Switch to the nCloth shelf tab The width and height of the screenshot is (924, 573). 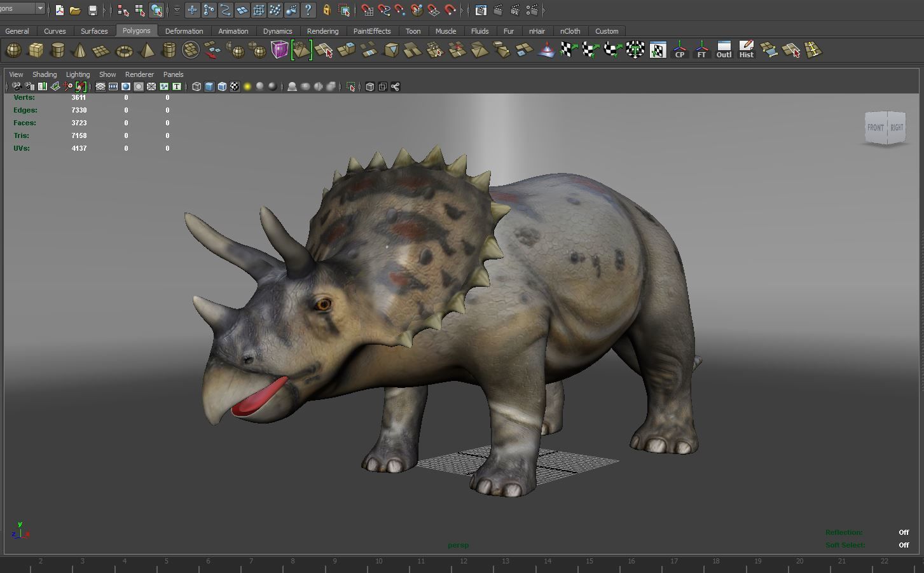pos(570,31)
